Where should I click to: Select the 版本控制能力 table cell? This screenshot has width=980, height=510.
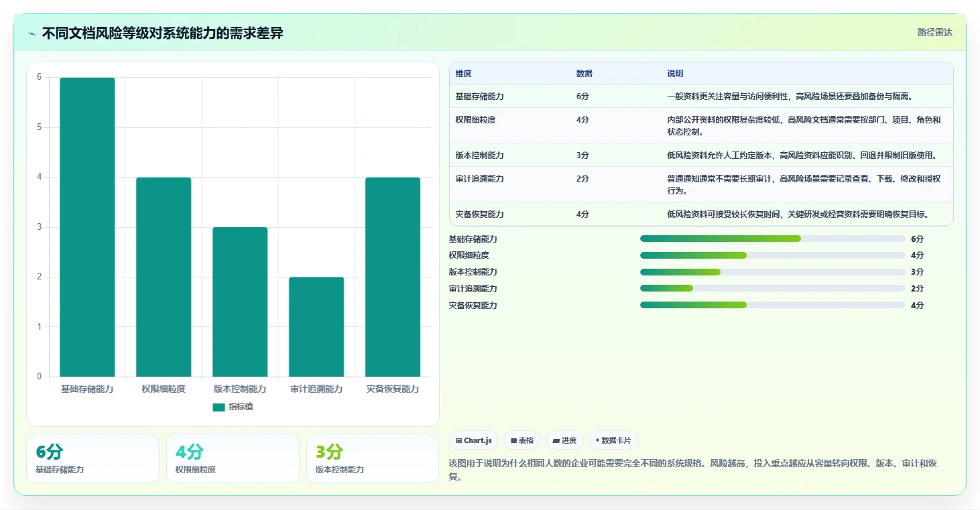pyautogui.click(x=479, y=155)
